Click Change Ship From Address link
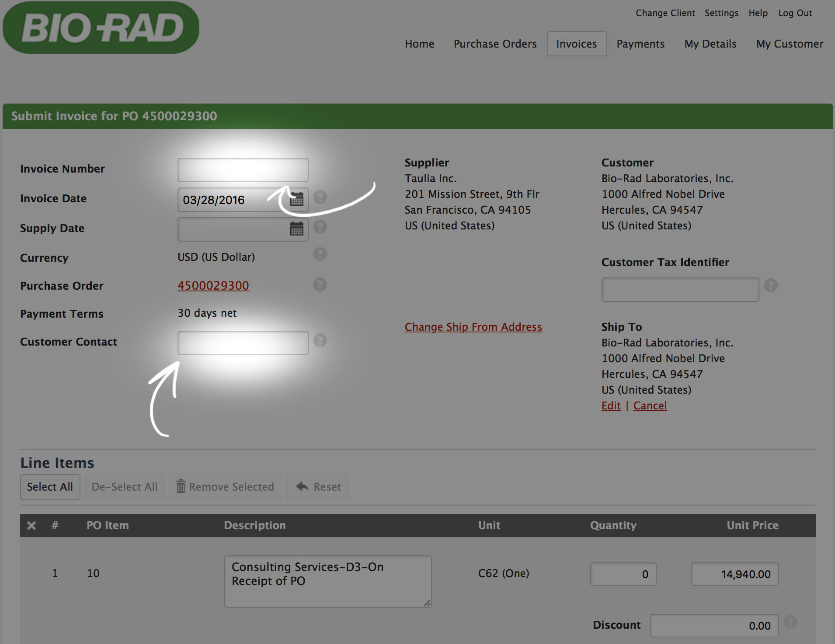This screenshot has height=644, width=835. (x=473, y=327)
